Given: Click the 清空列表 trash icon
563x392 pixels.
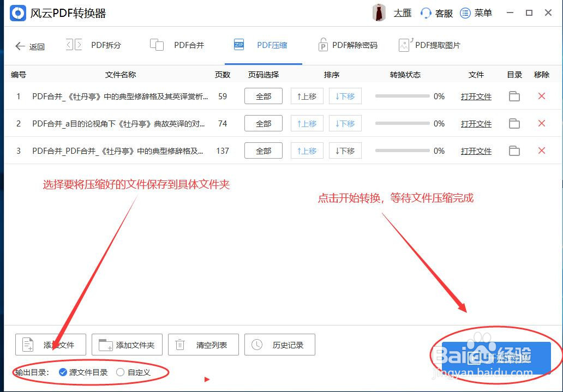Looking at the screenshot, I should point(179,344).
